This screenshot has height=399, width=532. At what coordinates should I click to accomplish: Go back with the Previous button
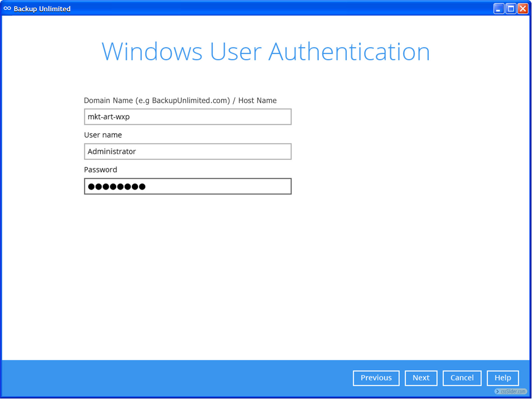pos(376,378)
